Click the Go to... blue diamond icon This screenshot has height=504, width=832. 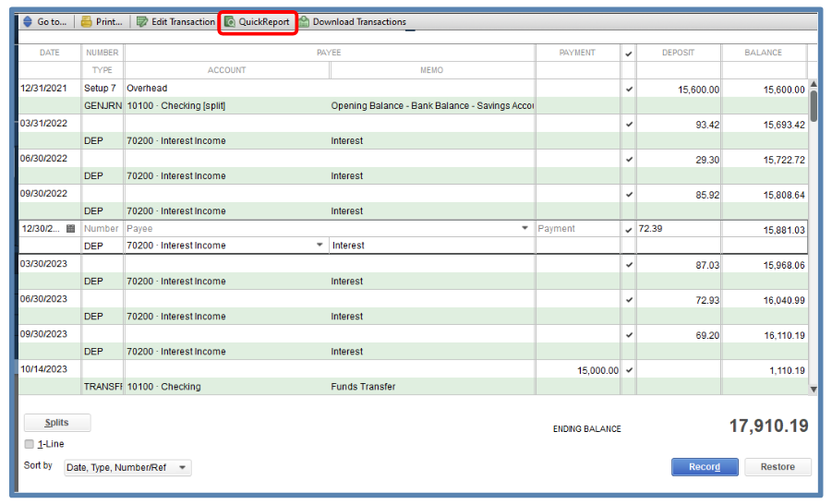pyautogui.click(x=28, y=22)
